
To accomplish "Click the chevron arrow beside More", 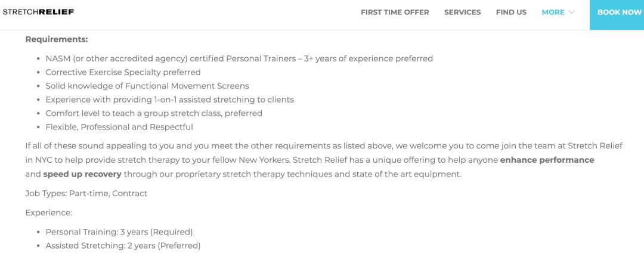I will [x=571, y=13].
